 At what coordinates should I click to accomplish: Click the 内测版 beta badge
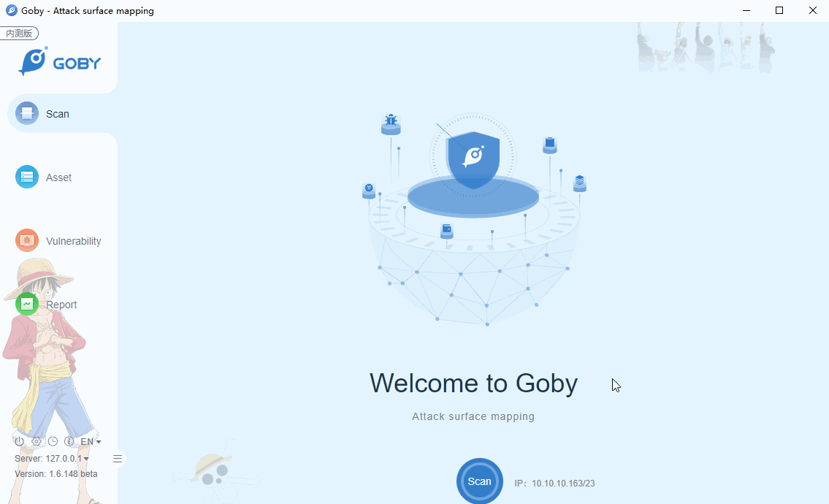click(x=20, y=34)
